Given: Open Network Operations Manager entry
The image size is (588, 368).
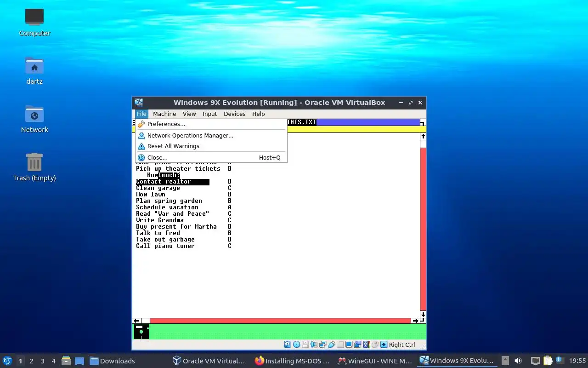Looking at the screenshot, I should 211,136.
